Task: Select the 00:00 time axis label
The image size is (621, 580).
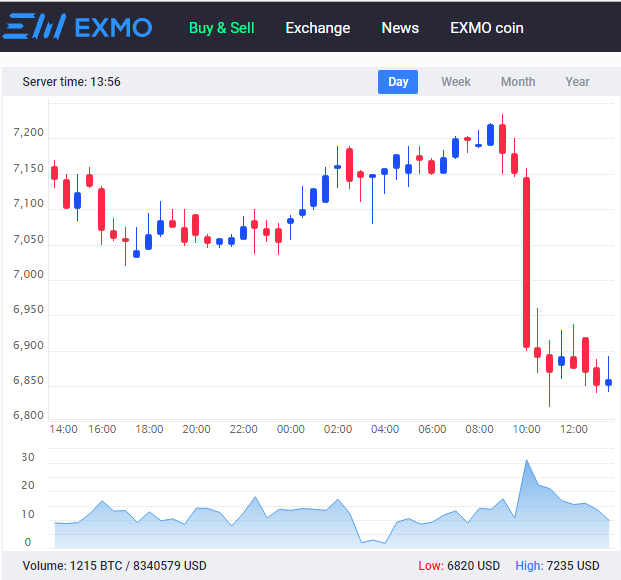Action: click(290, 429)
